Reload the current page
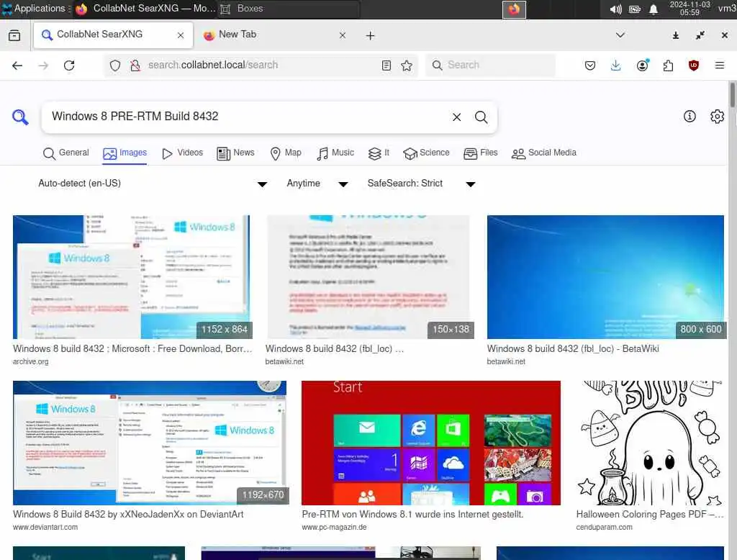Screen dimensions: 737x560 click(69, 66)
